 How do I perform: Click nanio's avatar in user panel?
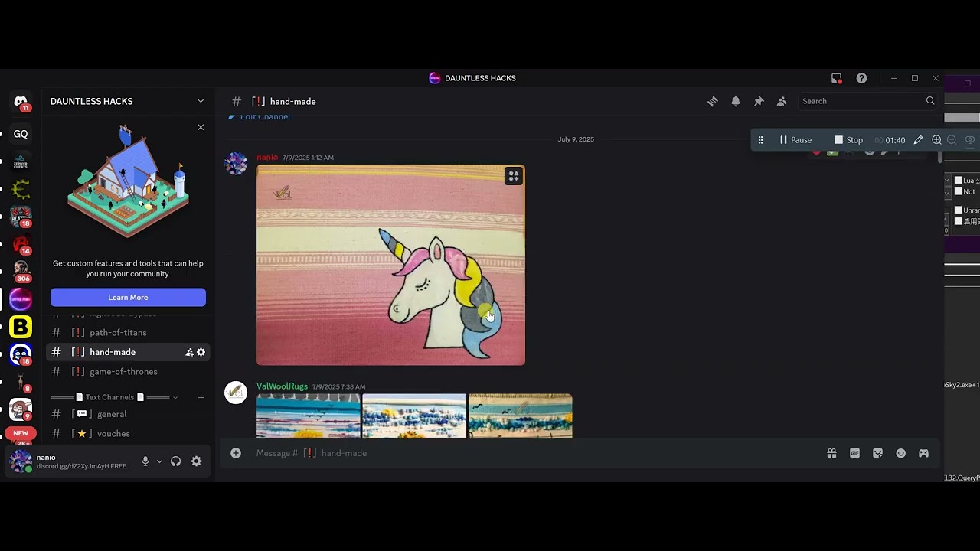(x=21, y=461)
